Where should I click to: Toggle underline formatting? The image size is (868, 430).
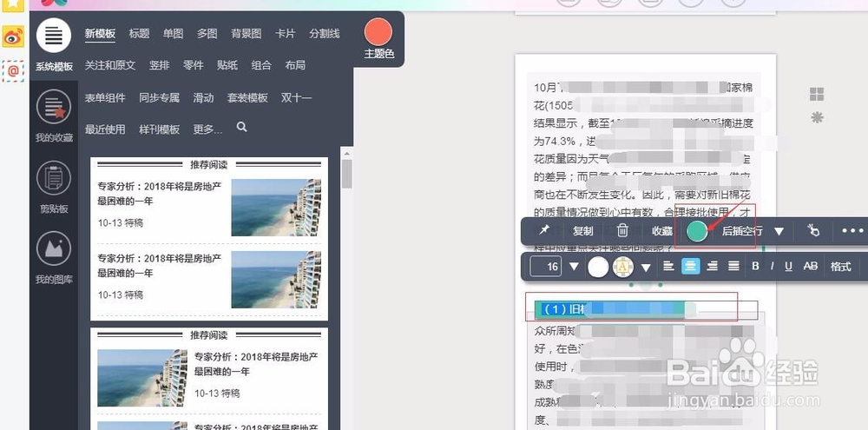788,267
